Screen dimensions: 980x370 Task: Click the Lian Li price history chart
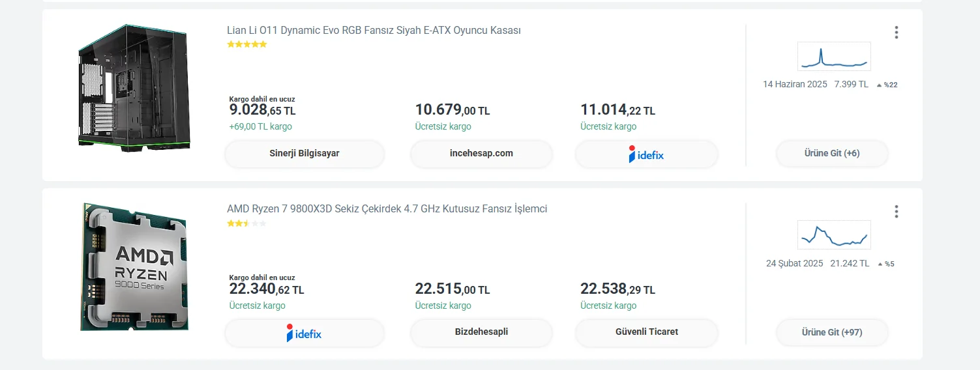point(833,57)
